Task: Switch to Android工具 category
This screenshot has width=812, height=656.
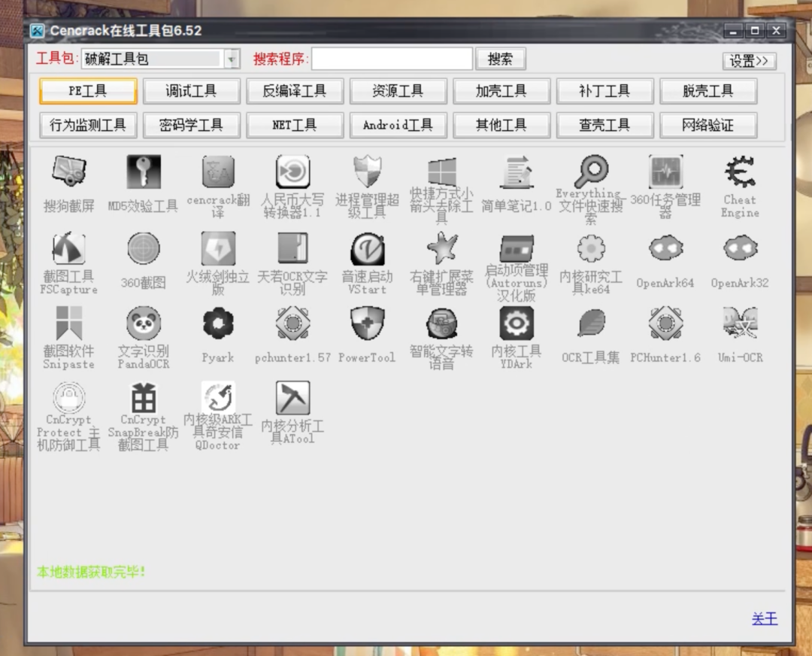Action: coord(398,125)
